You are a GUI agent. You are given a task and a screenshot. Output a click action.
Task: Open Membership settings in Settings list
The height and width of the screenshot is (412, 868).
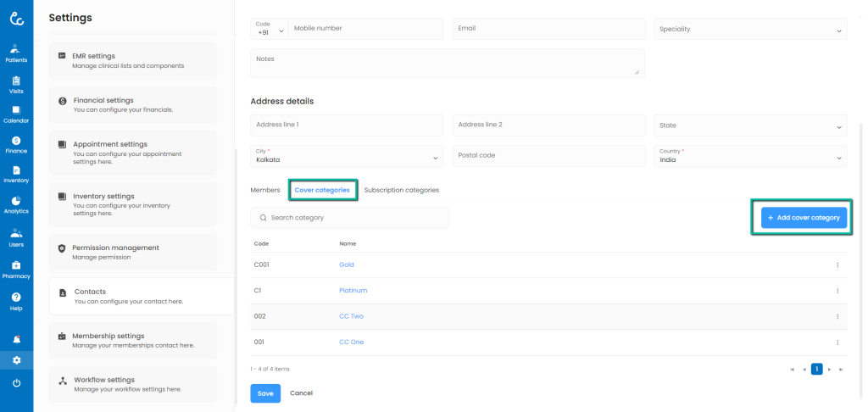(133, 340)
